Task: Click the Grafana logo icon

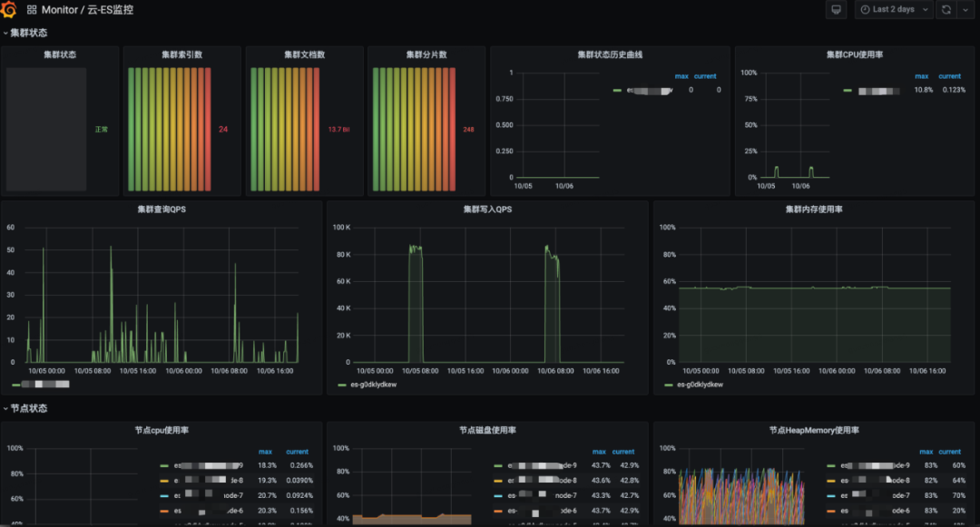Action: click(x=9, y=9)
